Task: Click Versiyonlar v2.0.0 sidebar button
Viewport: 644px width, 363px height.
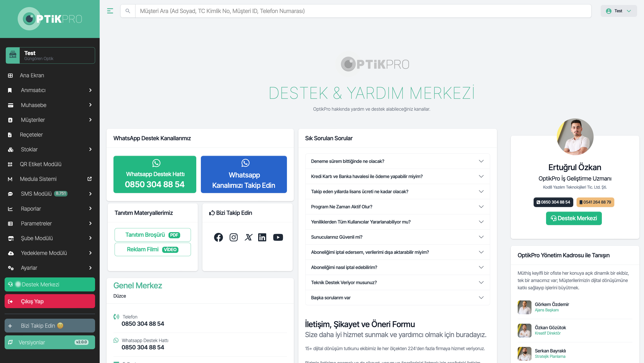Action: coord(50,342)
